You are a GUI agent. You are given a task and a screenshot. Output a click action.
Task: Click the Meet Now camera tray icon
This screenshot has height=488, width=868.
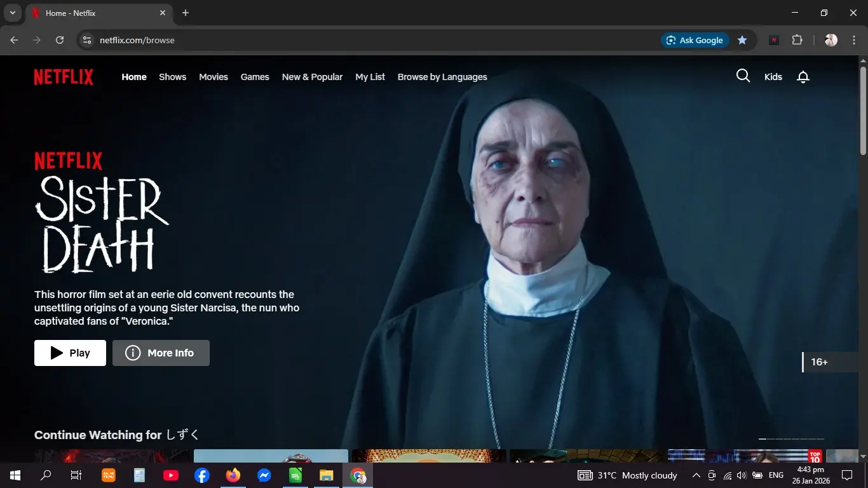(x=712, y=475)
